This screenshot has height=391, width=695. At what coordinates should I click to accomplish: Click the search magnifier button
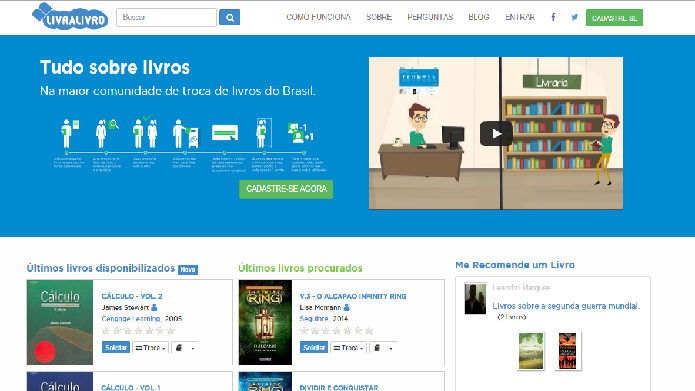click(x=229, y=17)
